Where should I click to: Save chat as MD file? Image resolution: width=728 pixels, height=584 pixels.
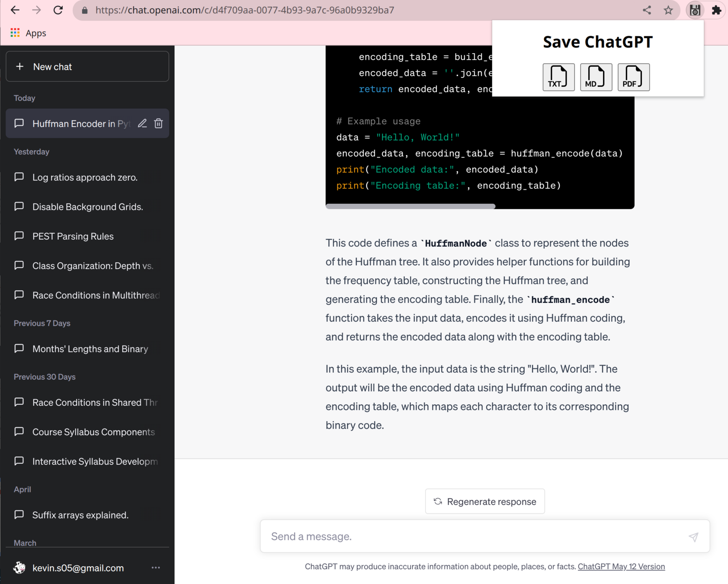coord(596,77)
